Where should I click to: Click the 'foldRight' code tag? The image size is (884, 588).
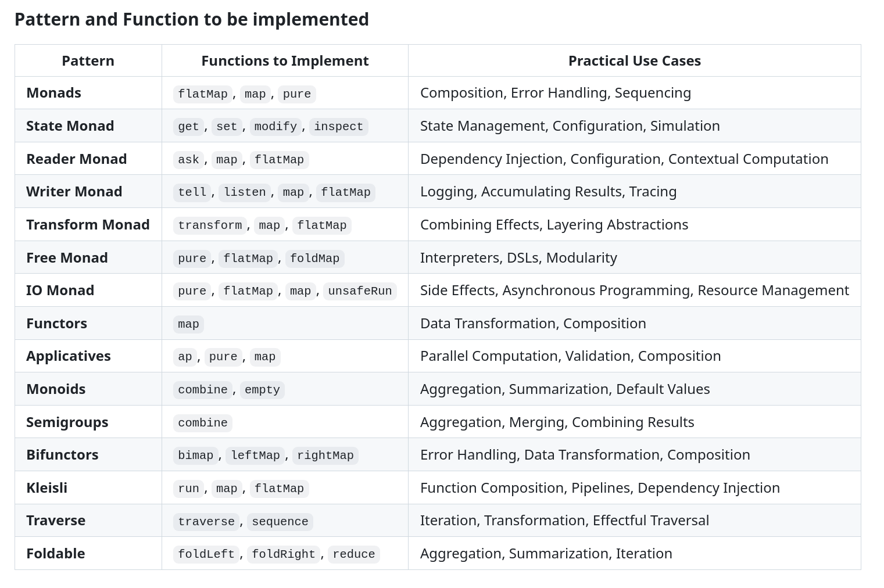284,554
